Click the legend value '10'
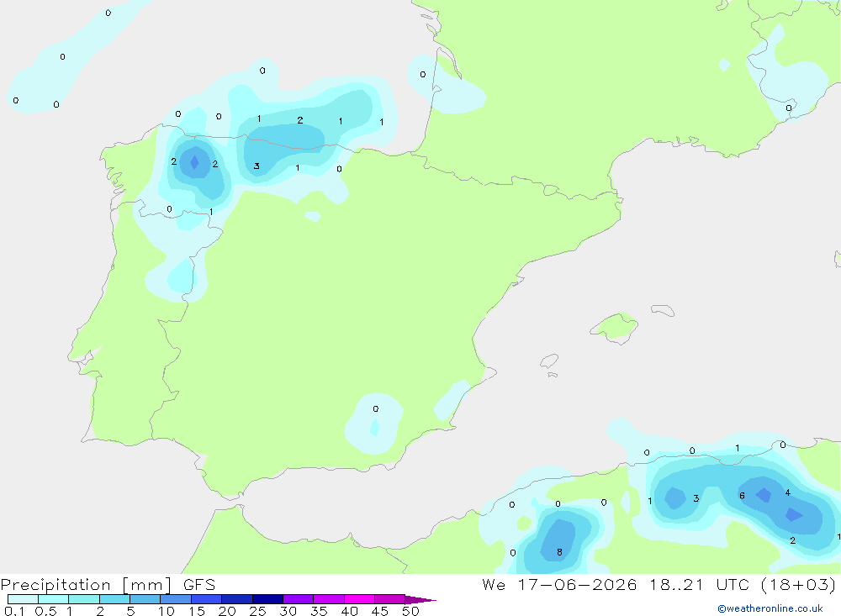 pyautogui.click(x=166, y=611)
